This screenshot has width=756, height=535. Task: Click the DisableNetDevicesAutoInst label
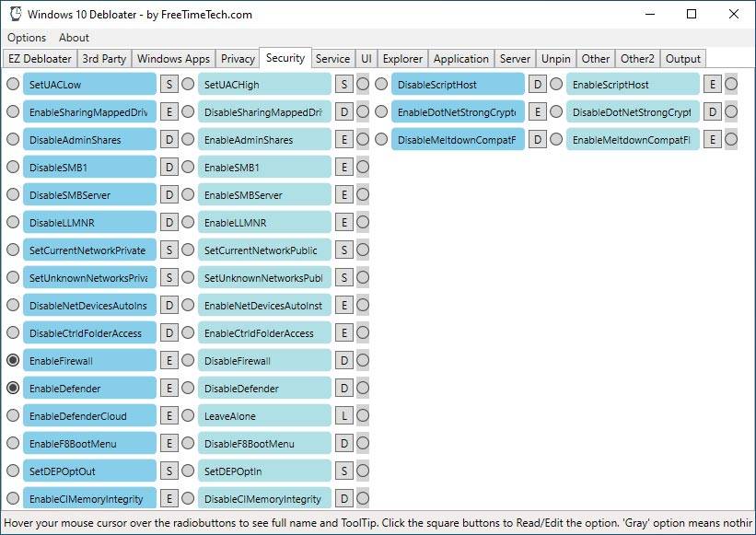(89, 305)
